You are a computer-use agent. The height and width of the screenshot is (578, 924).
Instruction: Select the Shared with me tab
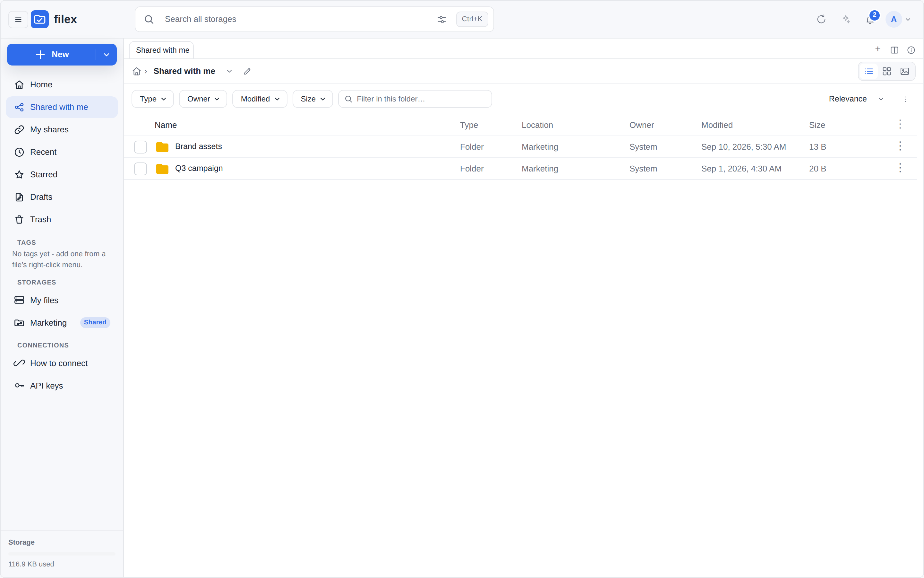tap(161, 50)
